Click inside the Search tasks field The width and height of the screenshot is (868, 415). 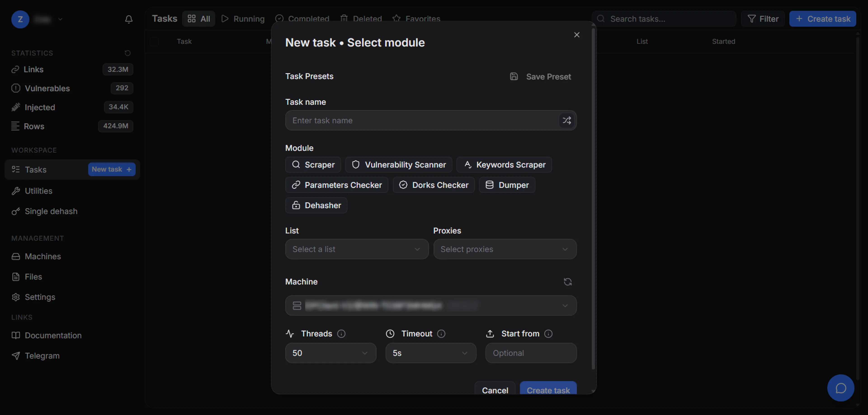pos(664,19)
